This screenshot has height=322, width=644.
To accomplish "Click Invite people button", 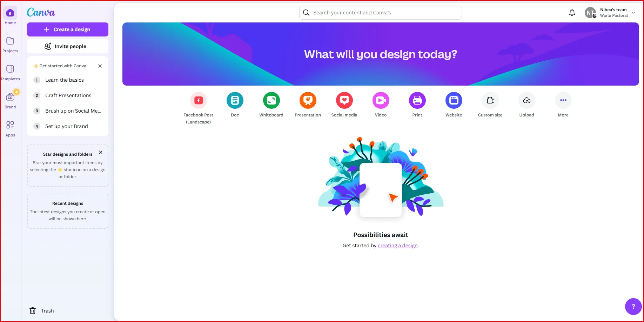I will pyautogui.click(x=68, y=46).
